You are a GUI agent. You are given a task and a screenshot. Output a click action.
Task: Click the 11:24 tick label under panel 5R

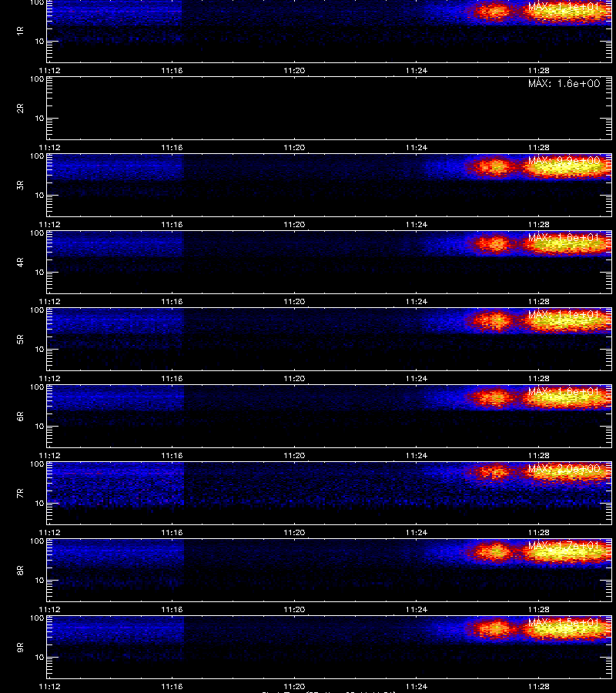[x=417, y=378]
